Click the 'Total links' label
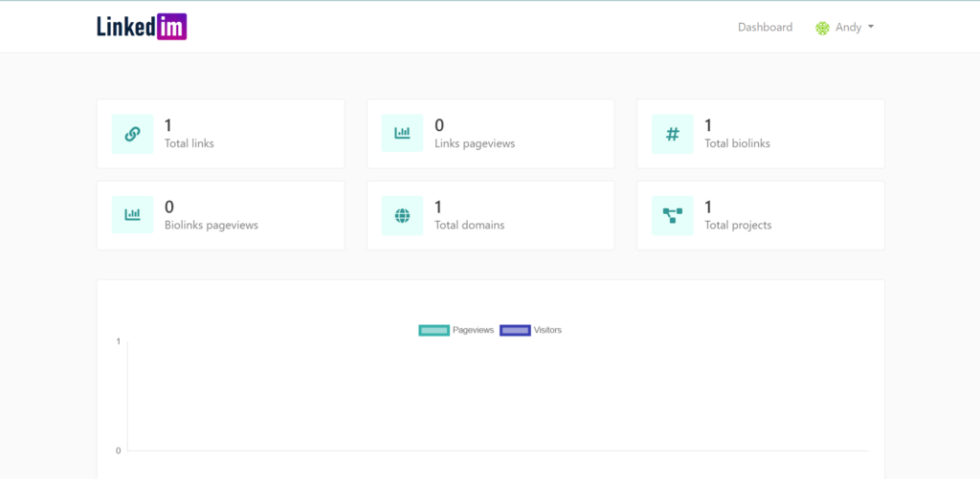 click(x=189, y=143)
